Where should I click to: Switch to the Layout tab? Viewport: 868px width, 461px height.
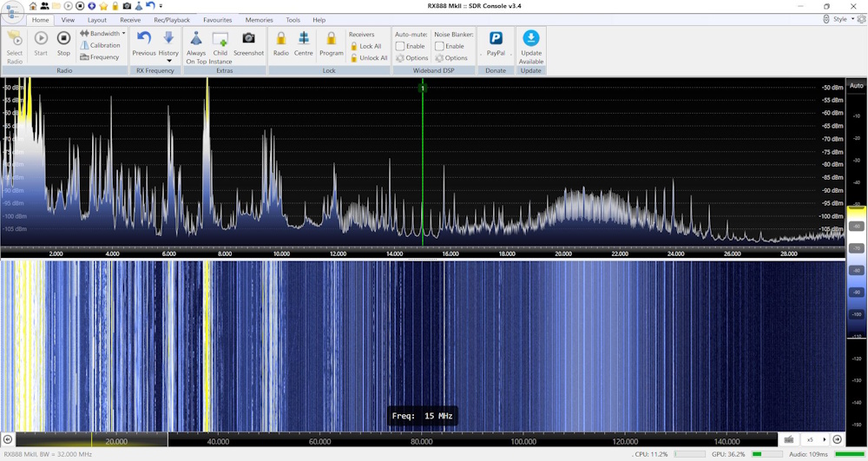(97, 20)
